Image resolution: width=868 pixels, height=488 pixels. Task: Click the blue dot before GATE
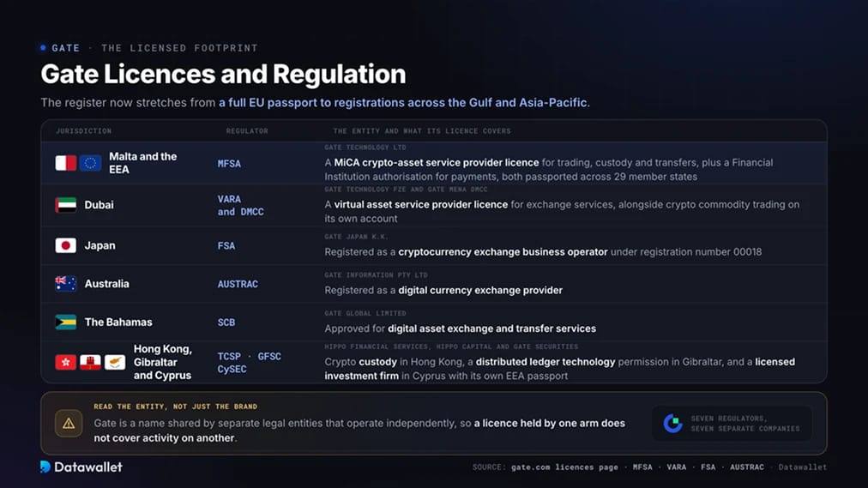click(x=43, y=48)
